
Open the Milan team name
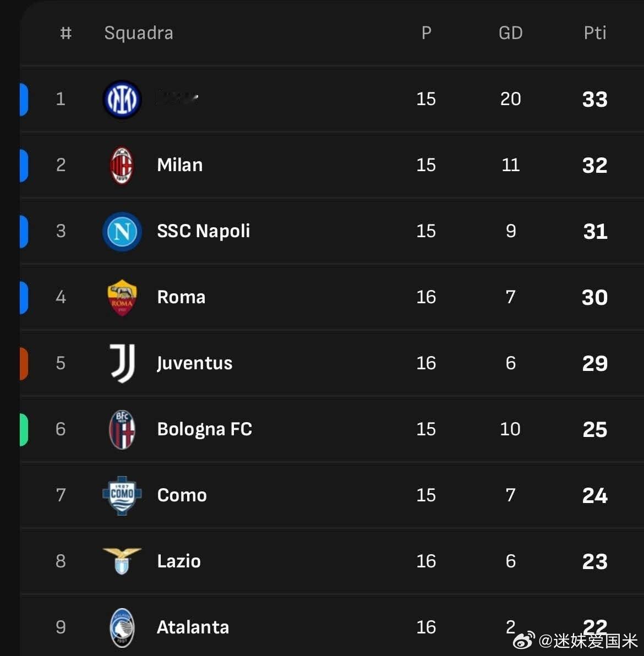click(180, 165)
